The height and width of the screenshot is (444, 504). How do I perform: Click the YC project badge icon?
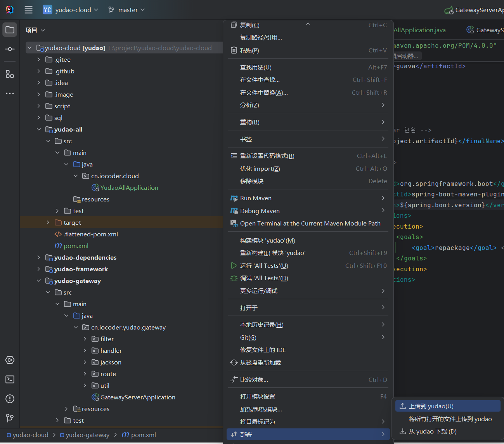click(47, 10)
